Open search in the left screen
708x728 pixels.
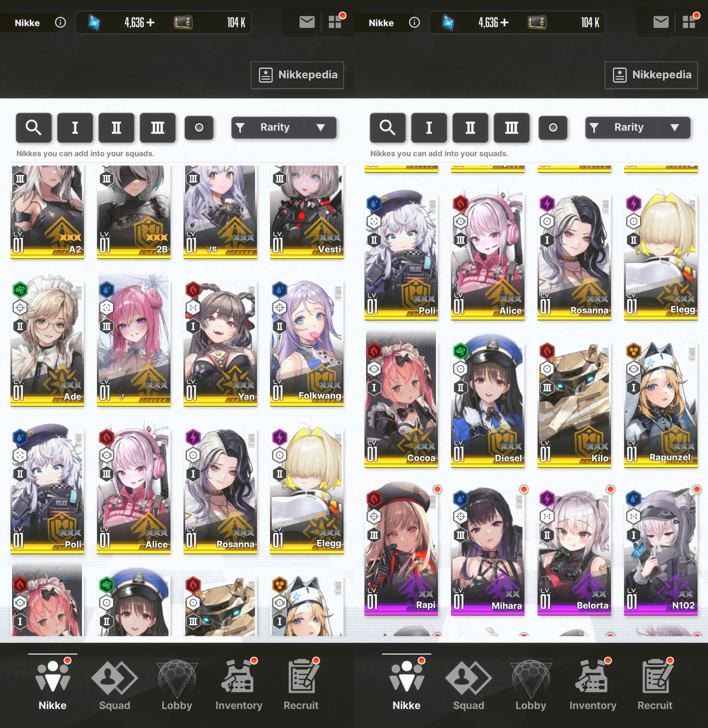[33, 128]
